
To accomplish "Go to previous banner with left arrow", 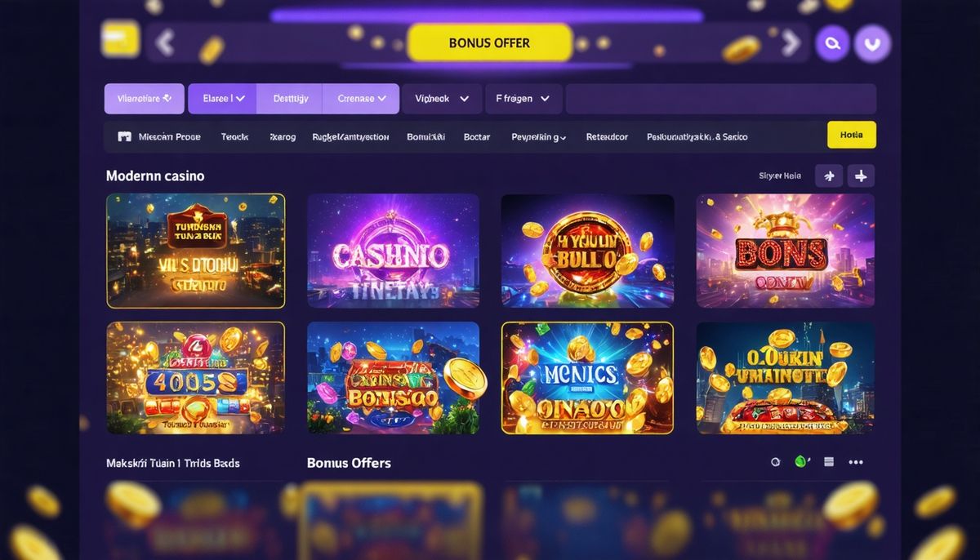I will pos(165,42).
